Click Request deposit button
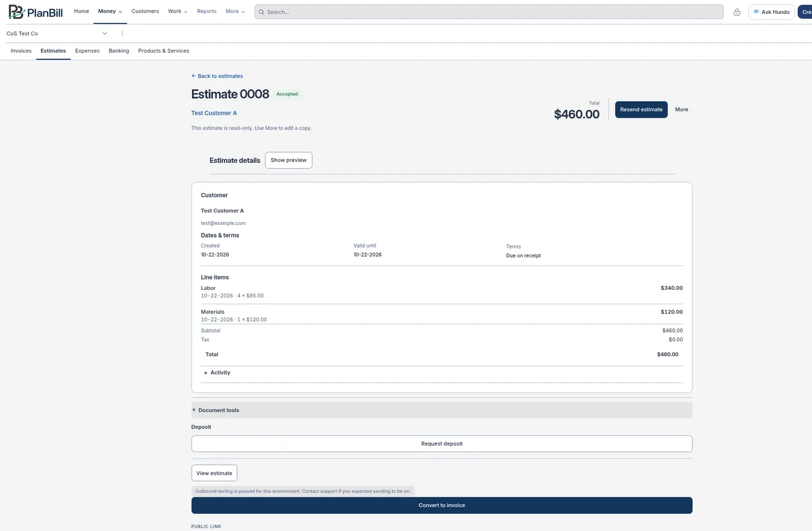The image size is (812, 531). 442,444
